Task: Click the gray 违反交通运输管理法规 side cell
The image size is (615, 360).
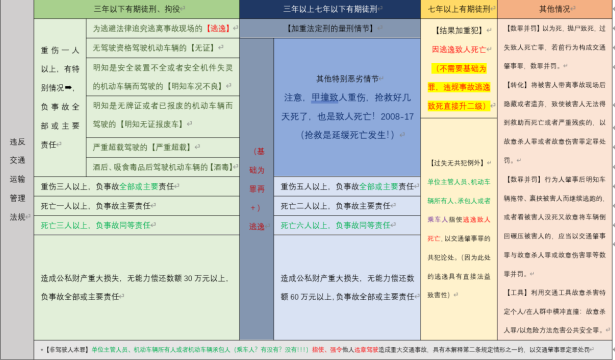Action: point(17,179)
